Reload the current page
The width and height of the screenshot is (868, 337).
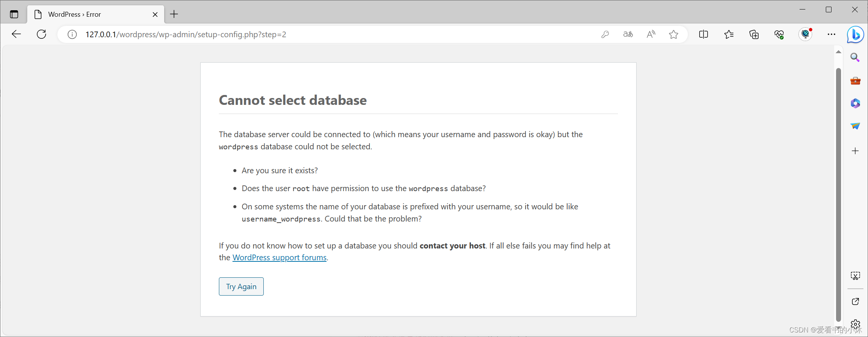(41, 34)
